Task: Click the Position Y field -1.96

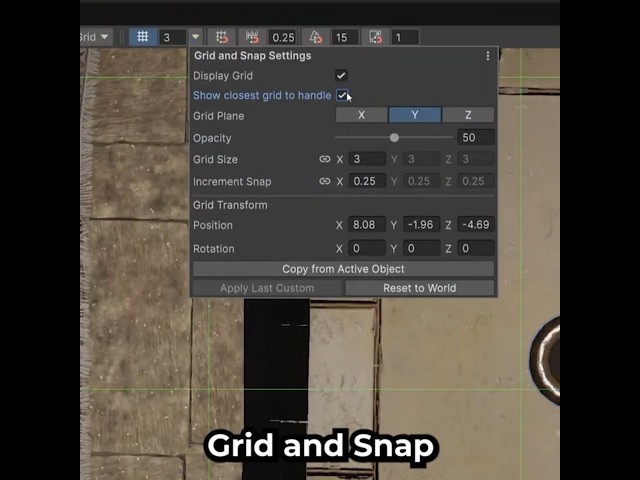Action: (x=421, y=224)
